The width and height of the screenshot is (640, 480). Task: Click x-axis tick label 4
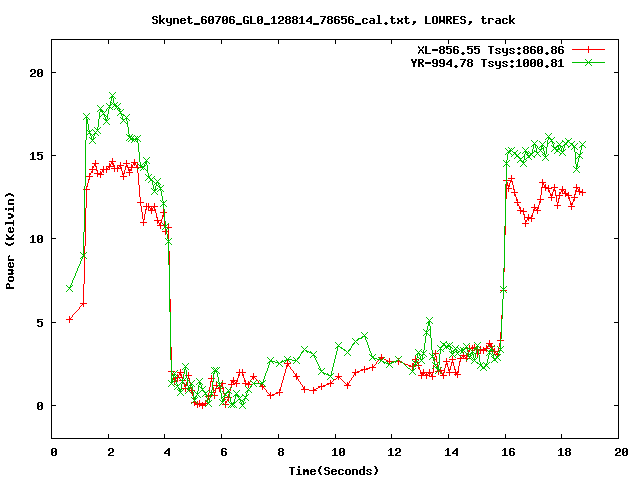pos(167,452)
